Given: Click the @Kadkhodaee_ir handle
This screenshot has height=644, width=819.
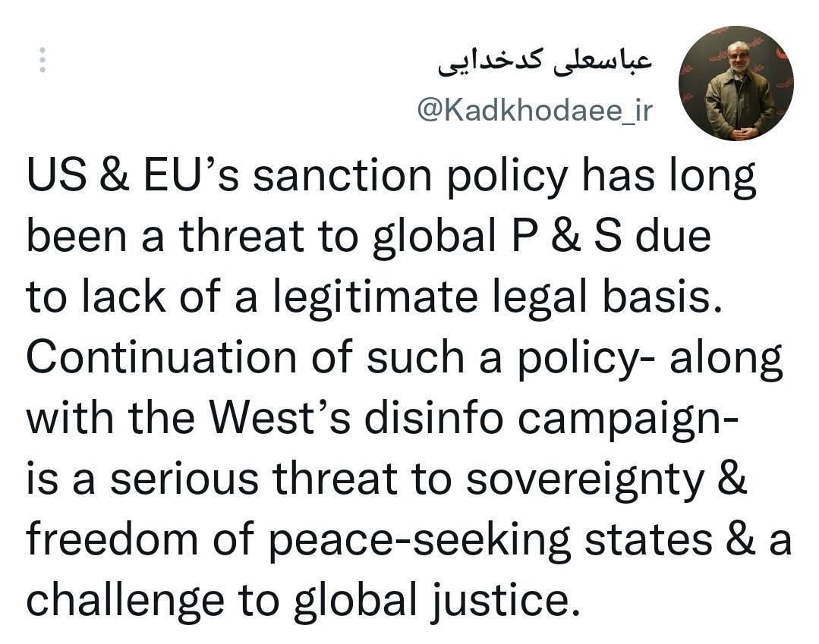Looking at the screenshot, I should tap(534, 111).
